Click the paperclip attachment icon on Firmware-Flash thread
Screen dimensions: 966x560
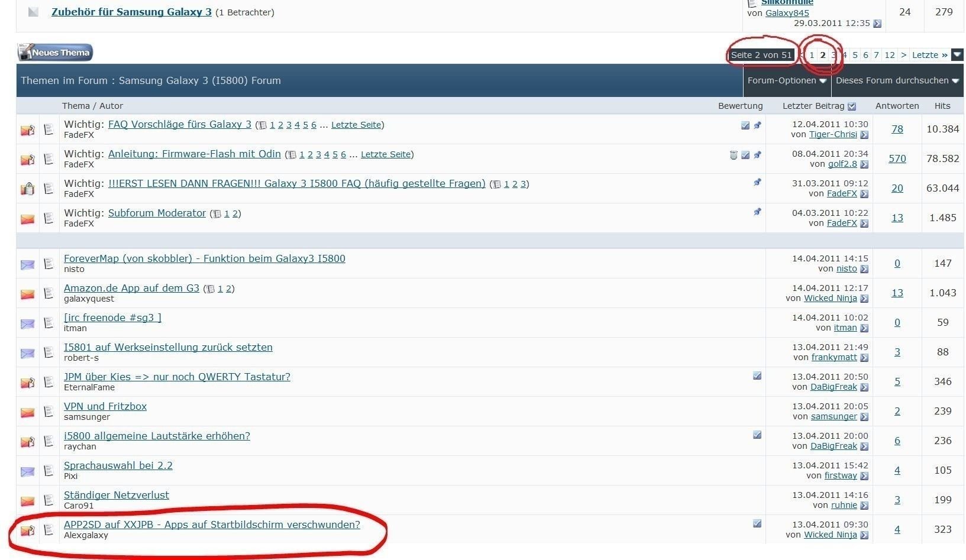[x=734, y=155]
